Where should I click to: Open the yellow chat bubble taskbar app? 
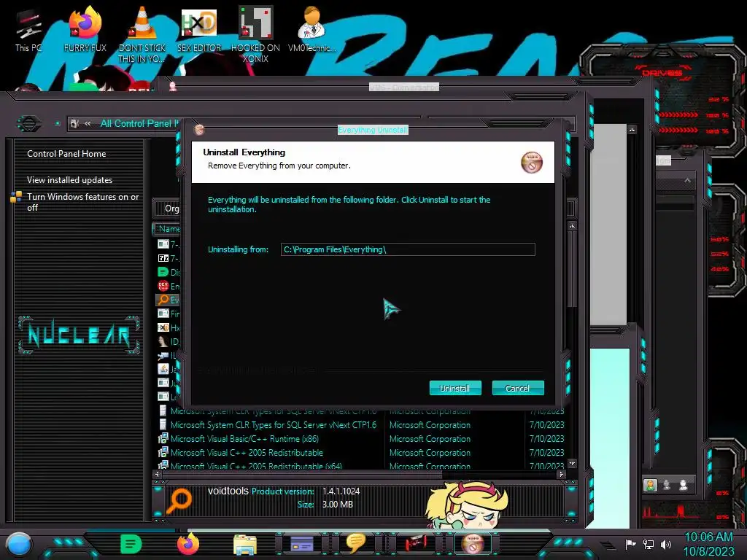(355, 543)
